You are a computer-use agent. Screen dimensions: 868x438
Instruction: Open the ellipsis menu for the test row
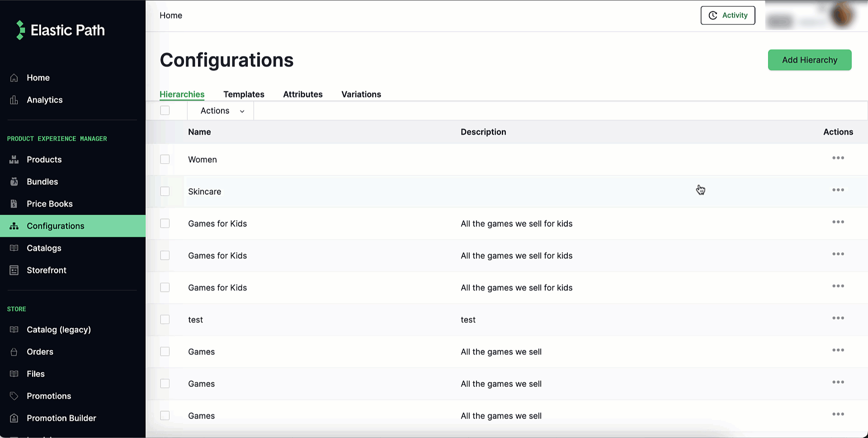tap(838, 317)
